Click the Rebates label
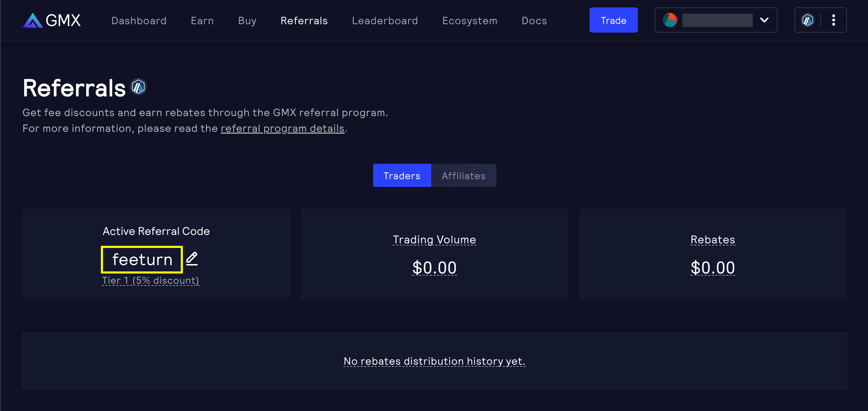Image resolution: width=868 pixels, height=411 pixels. (x=712, y=240)
